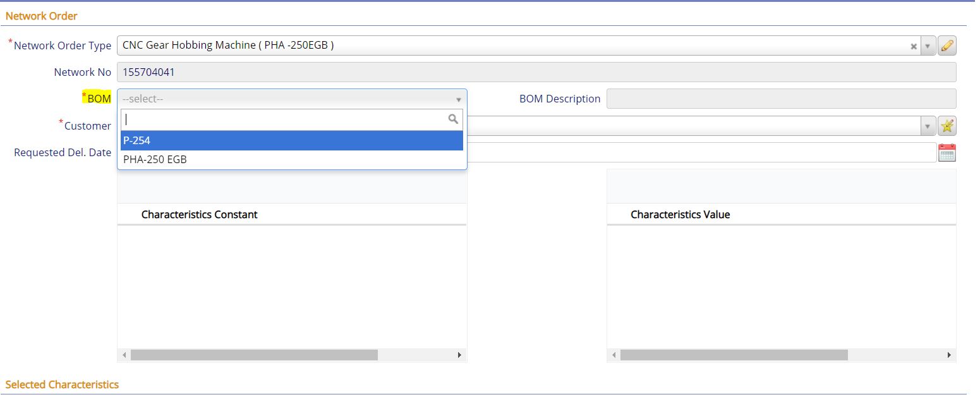Viewport: 980px width, 397px height.
Task: Click the Network Order section heading
Action: (x=41, y=16)
